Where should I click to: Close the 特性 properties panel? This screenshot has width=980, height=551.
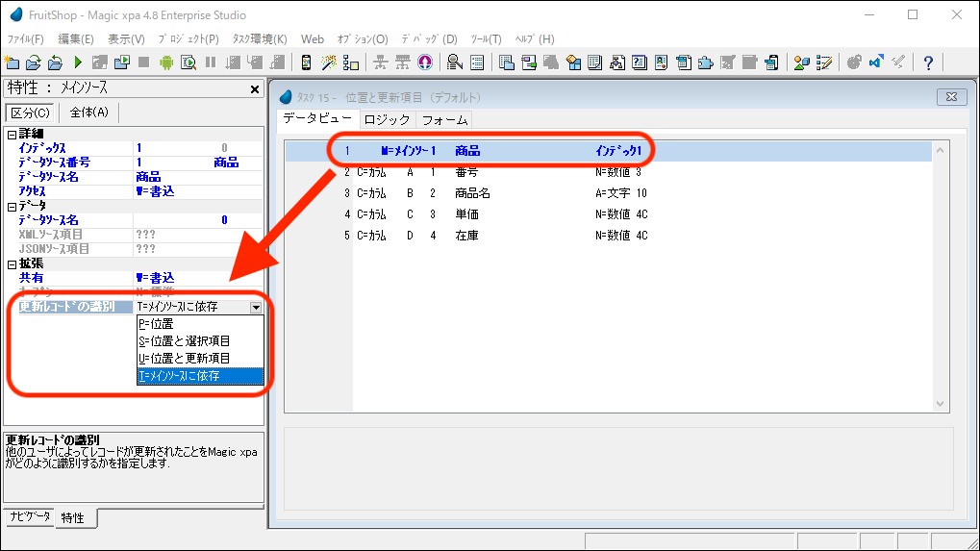coord(255,88)
